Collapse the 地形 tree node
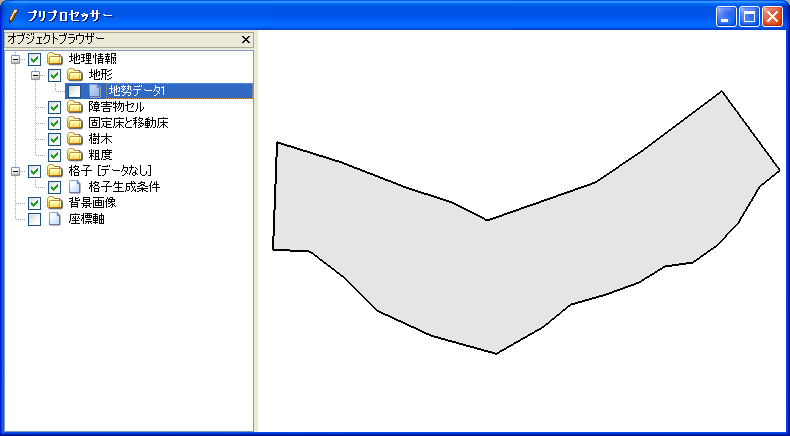Screen dimensions: 790x436 pos(36,76)
